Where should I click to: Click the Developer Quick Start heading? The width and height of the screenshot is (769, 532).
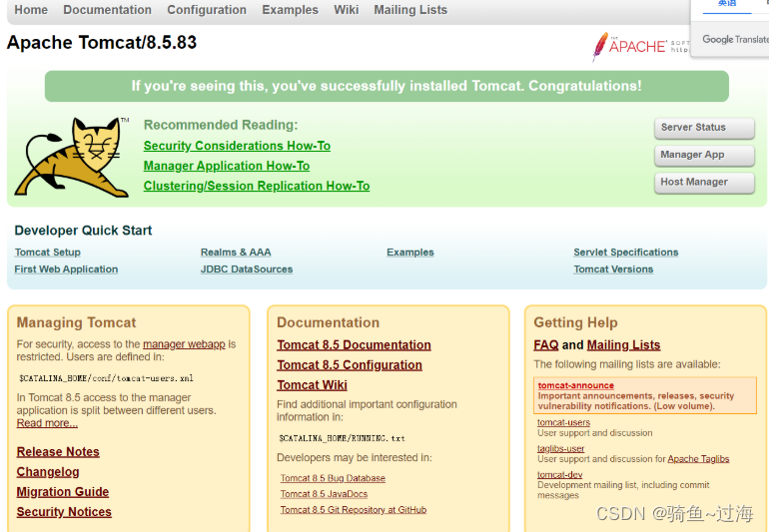click(x=83, y=231)
